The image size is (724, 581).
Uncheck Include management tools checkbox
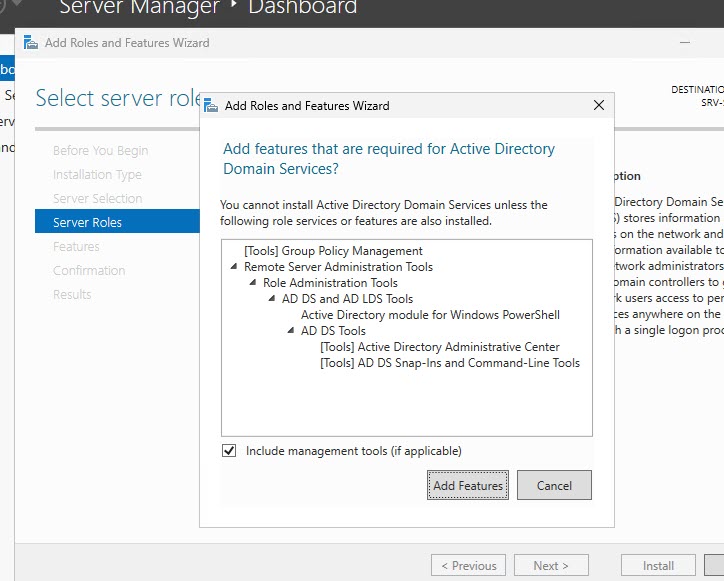pyautogui.click(x=229, y=450)
